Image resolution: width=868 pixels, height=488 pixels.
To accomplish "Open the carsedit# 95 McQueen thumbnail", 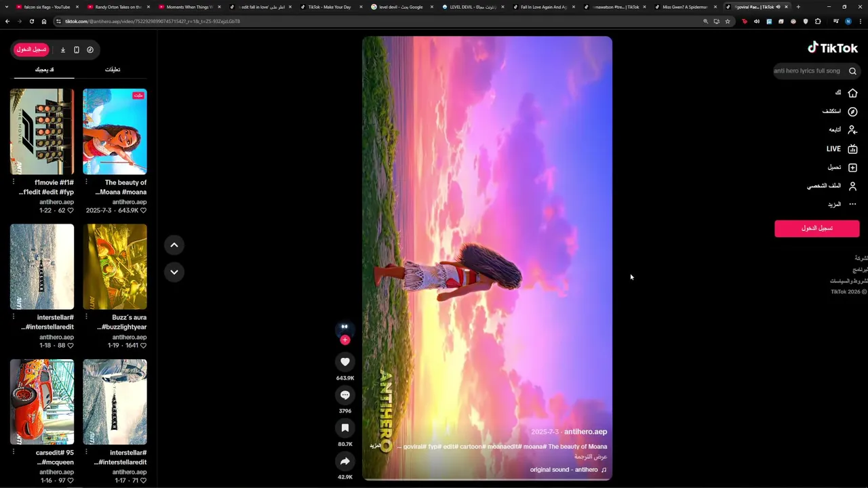I will click(42, 402).
